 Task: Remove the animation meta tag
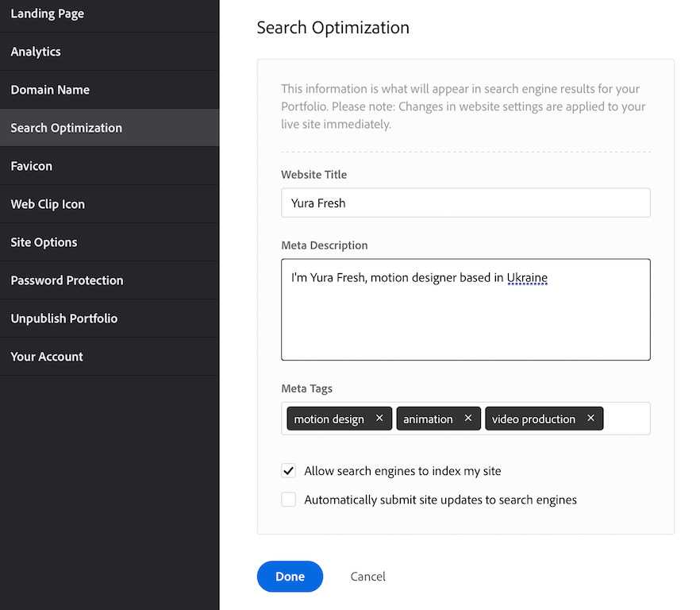pyautogui.click(x=468, y=419)
